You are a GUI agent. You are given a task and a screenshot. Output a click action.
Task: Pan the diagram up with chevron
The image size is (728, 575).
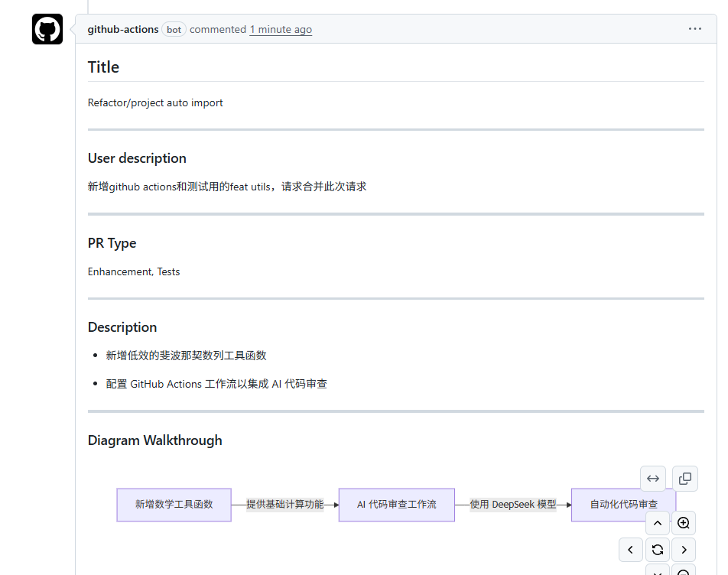(x=658, y=524)
